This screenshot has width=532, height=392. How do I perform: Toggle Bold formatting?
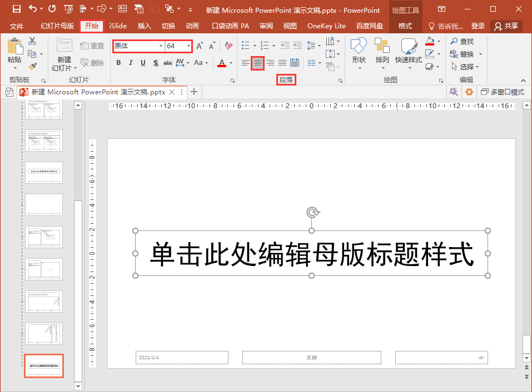tap(118, 63)
